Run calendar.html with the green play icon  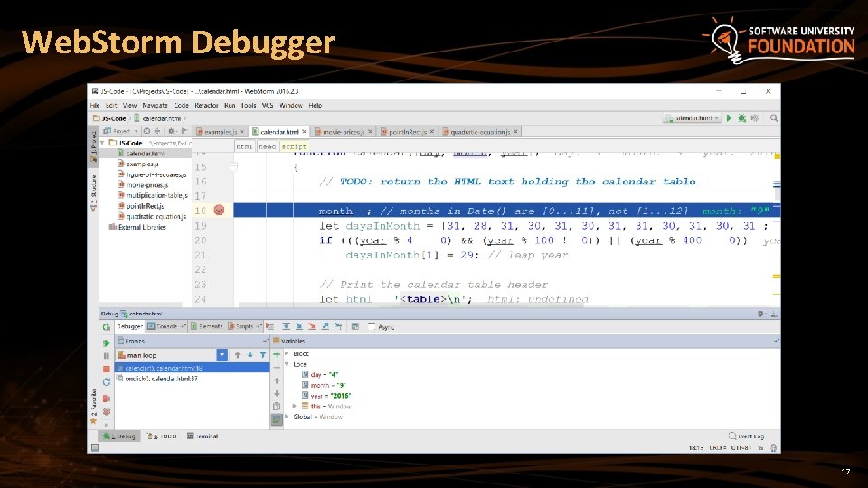pyautogui.click(x=729, y=117)
